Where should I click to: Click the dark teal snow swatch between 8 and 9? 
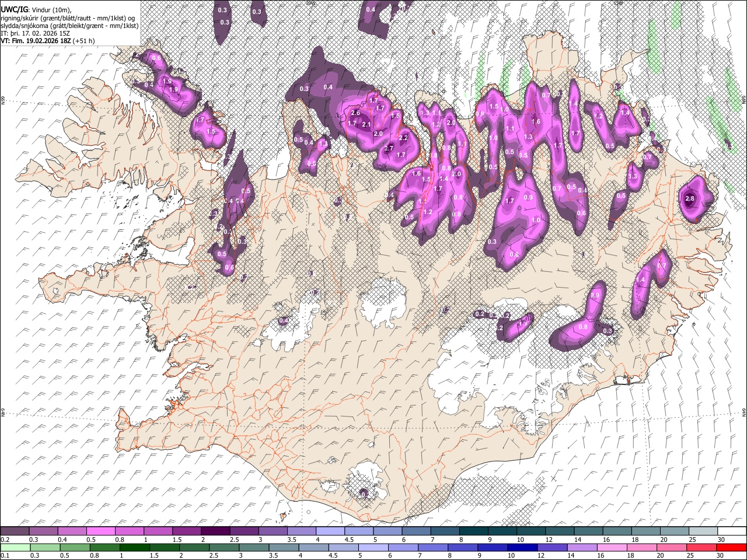(x=473, y=531)
